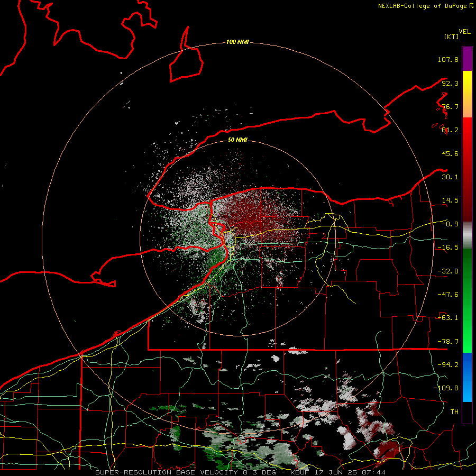
Task: Click the 107.8 velocity scale value
Action: [x=448, y=59]
